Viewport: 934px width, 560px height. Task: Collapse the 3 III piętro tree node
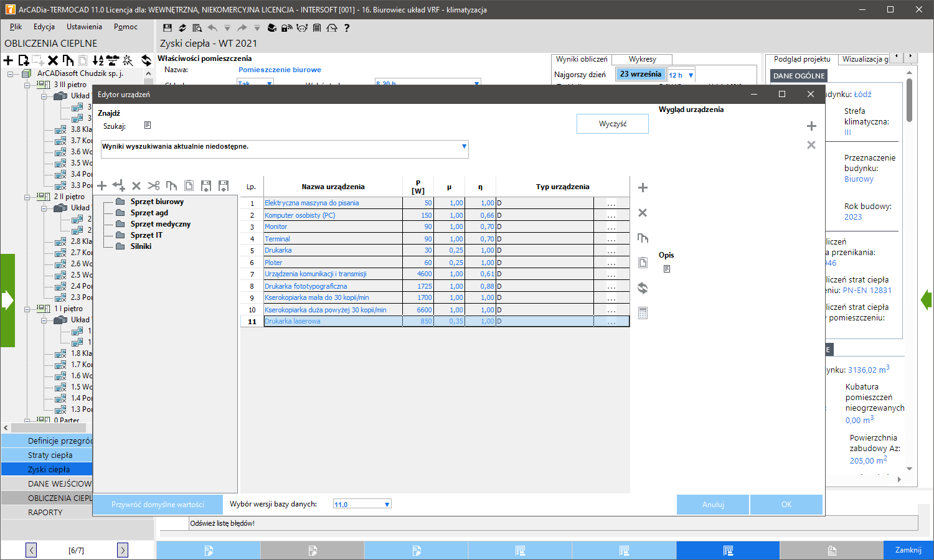point(27,85)
